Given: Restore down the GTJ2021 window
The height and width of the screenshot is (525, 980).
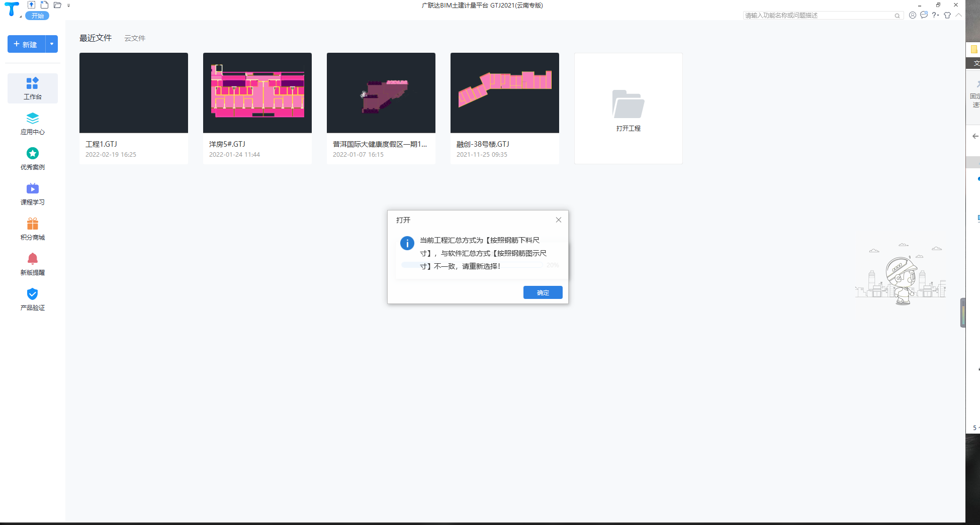Looking at the screenshot, I should click(938, 5).
